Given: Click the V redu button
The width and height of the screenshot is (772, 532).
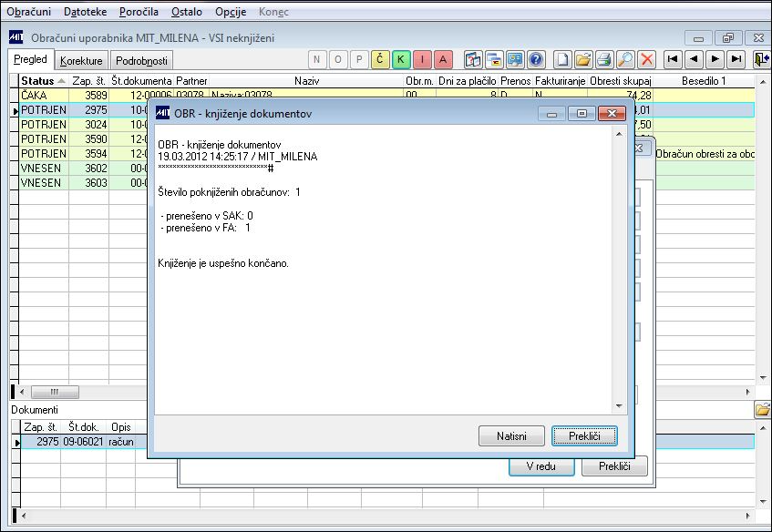Looking at the screenshot, I should pos(541,466).
